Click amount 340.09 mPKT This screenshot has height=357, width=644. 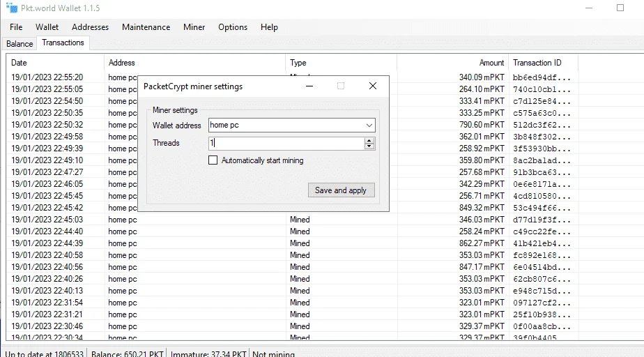click(482, 77)
